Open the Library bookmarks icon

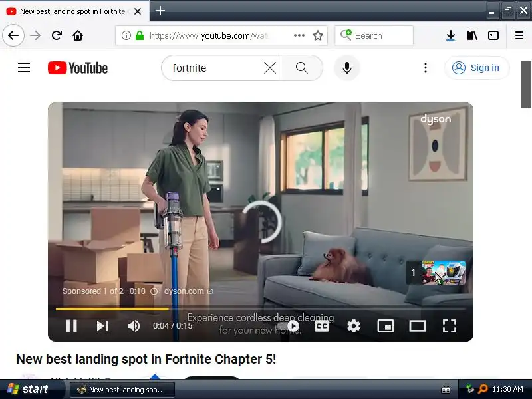(472, 35)
